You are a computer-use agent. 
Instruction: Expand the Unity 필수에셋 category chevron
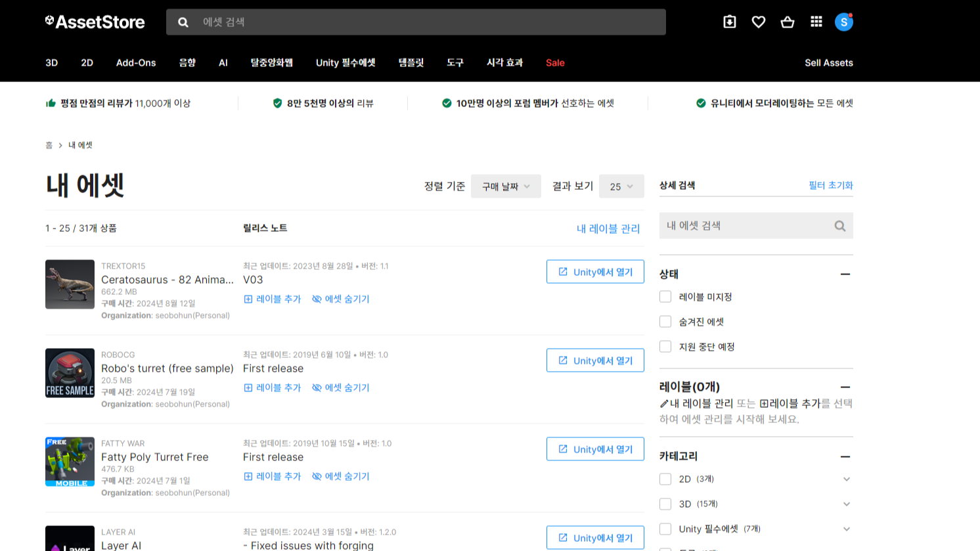click(847, 529)
